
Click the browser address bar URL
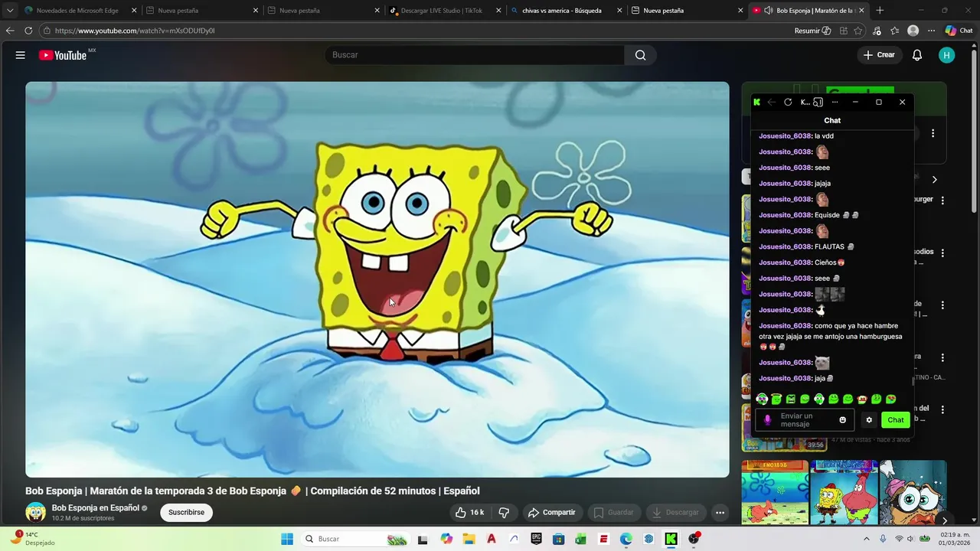pyautogui.click(x=135, y=31)
